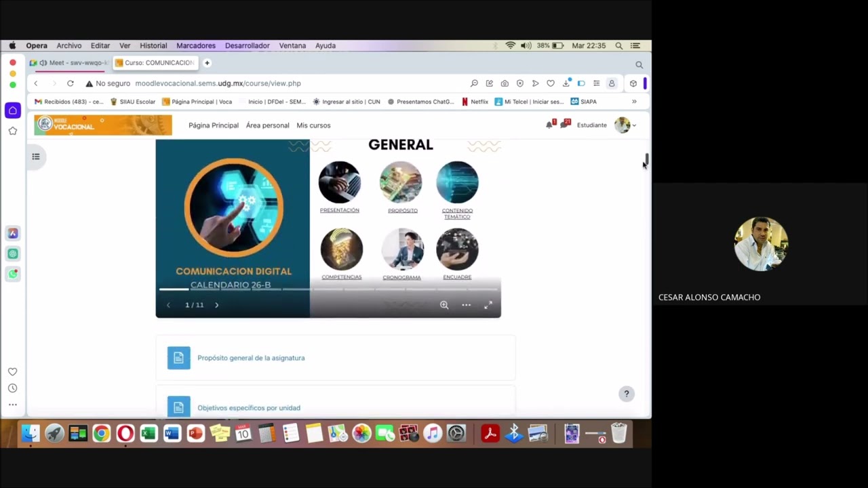The image size is (868, 488).
Task: Toggle the side panel icon in toolbar
Action: (x=581, y=83)
